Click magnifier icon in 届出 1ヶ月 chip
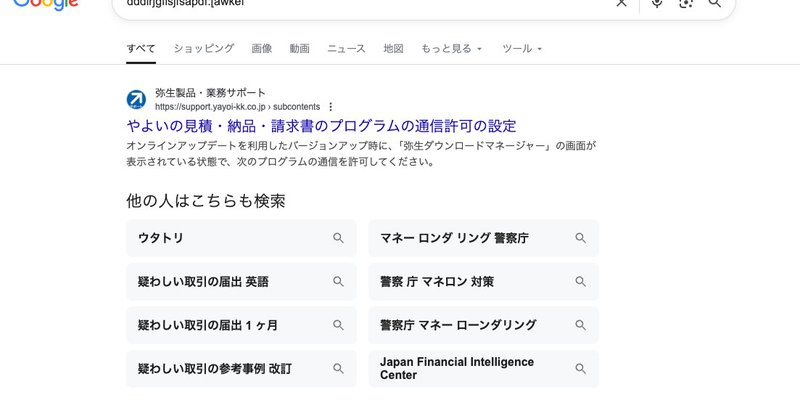This screenshot has height=419, width=800. coord(338,325)
